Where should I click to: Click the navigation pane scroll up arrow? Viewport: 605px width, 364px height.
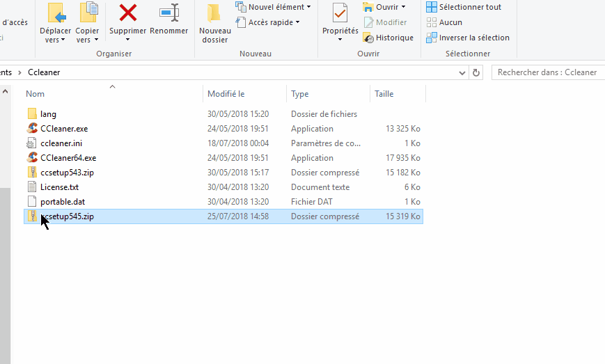point(5,91)
